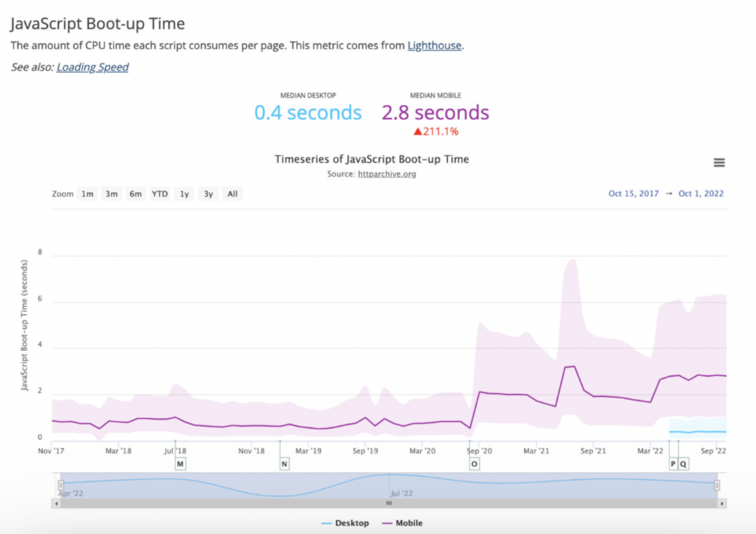Viewport: 756px width, 534px height.
Task: Follow the Loading Speed link
Action: [93, 67]
